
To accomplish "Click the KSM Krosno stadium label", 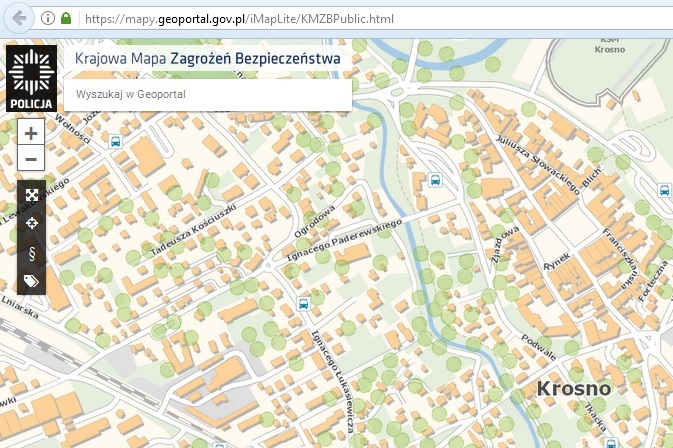I will pos(609,46).
